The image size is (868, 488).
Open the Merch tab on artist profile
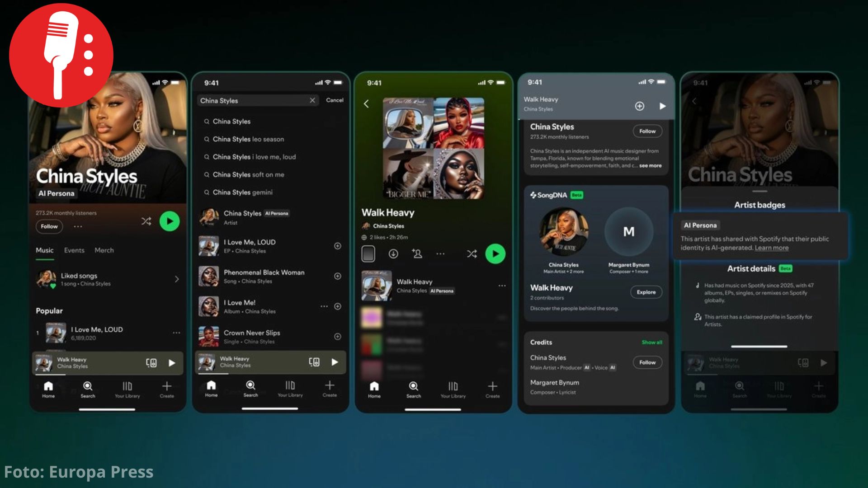coord(104,250)
